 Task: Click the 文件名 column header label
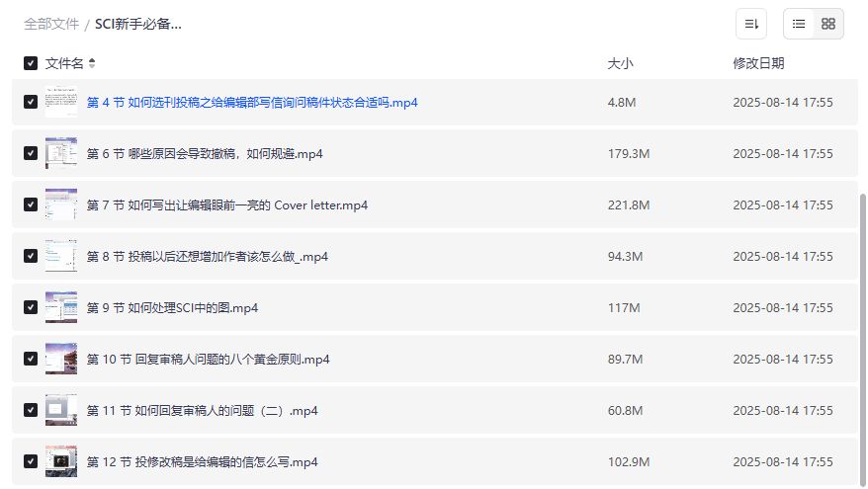click(64, 63)
